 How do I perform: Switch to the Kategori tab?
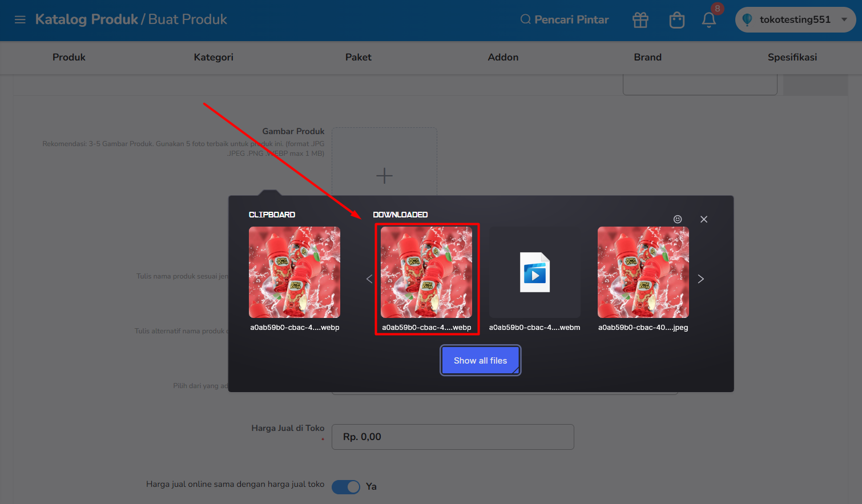pyautogui.click(x=214, y=57)
